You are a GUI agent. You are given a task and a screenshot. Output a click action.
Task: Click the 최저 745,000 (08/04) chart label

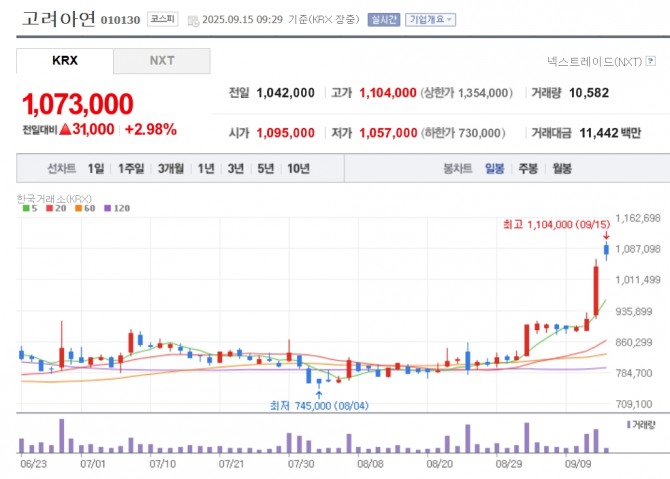[x=319, y=406]
